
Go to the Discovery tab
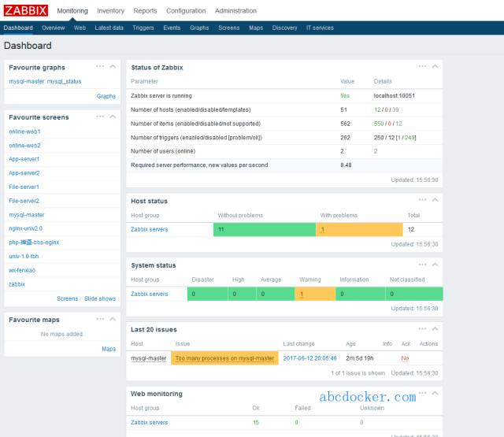click(284, 28)
